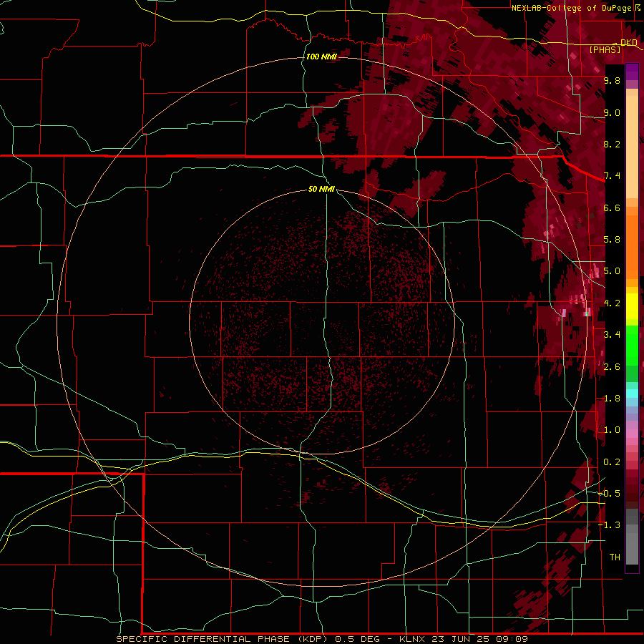Click the cyan band of the color bar
Image resolution: width=644 pixels, height=644 pixels.
632,393
